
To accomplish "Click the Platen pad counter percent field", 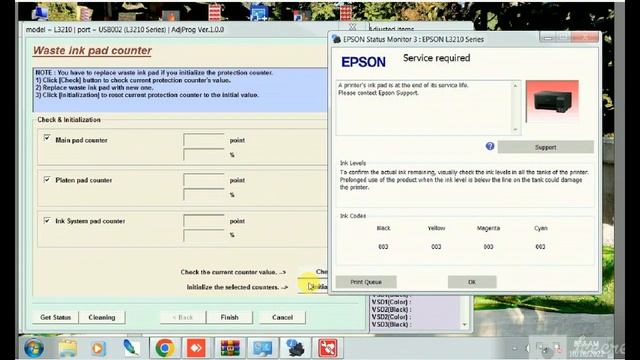I will 204,195.
